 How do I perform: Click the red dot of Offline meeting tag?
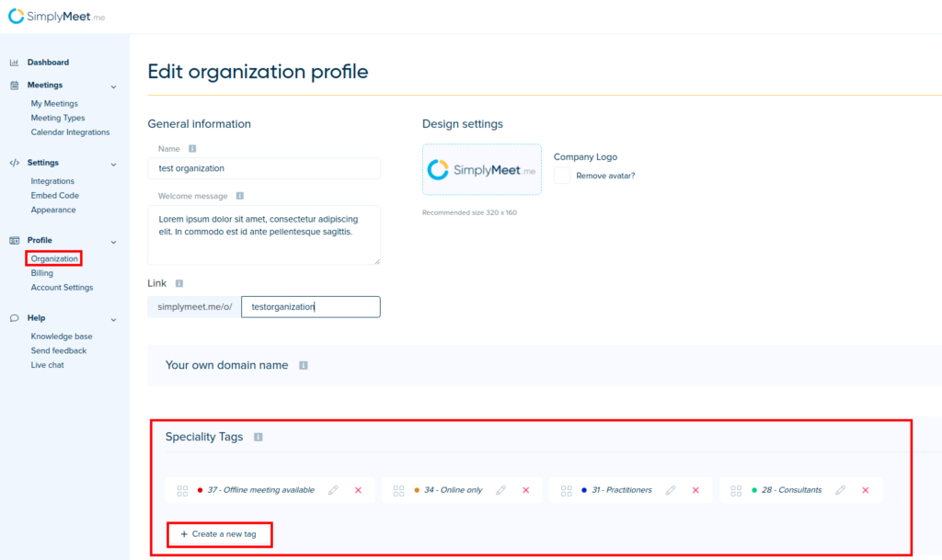pyautogui.click(x=200, y=490)
